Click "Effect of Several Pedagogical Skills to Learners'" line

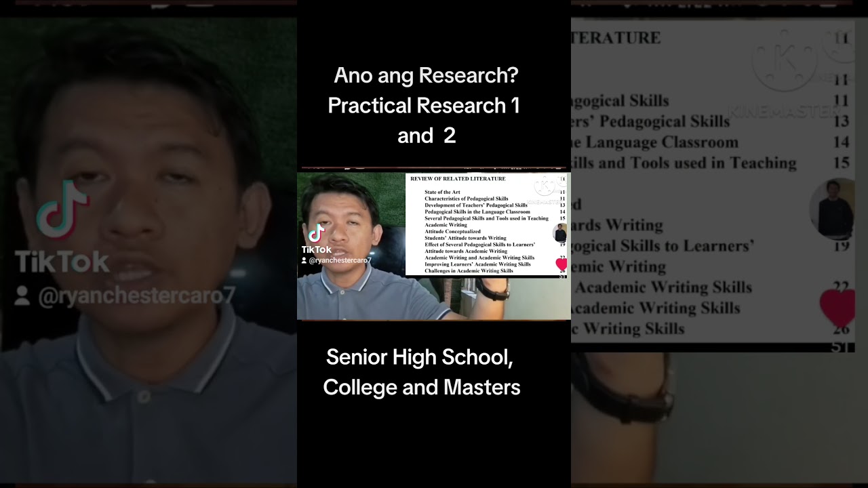pos(479,245)
